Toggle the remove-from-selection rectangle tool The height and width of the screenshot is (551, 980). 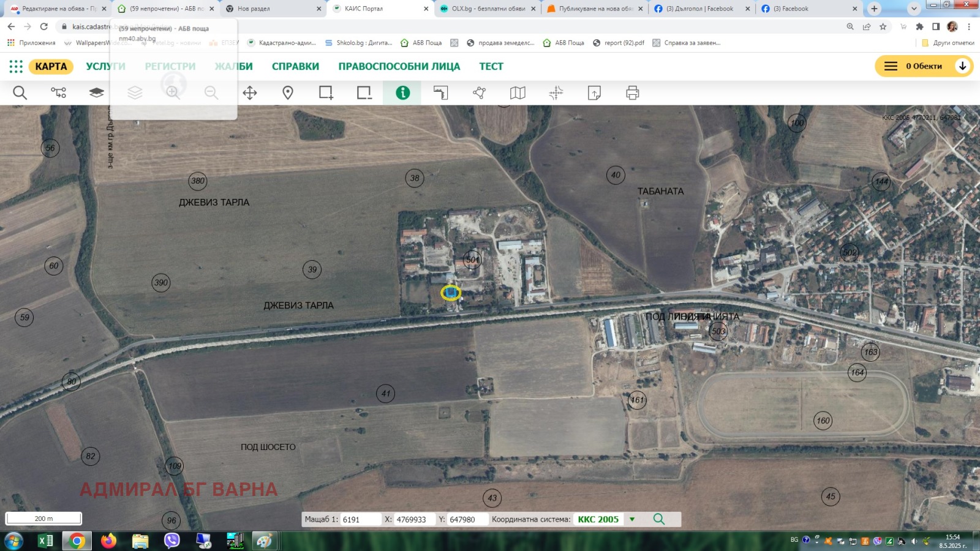(x=364, y=92)
